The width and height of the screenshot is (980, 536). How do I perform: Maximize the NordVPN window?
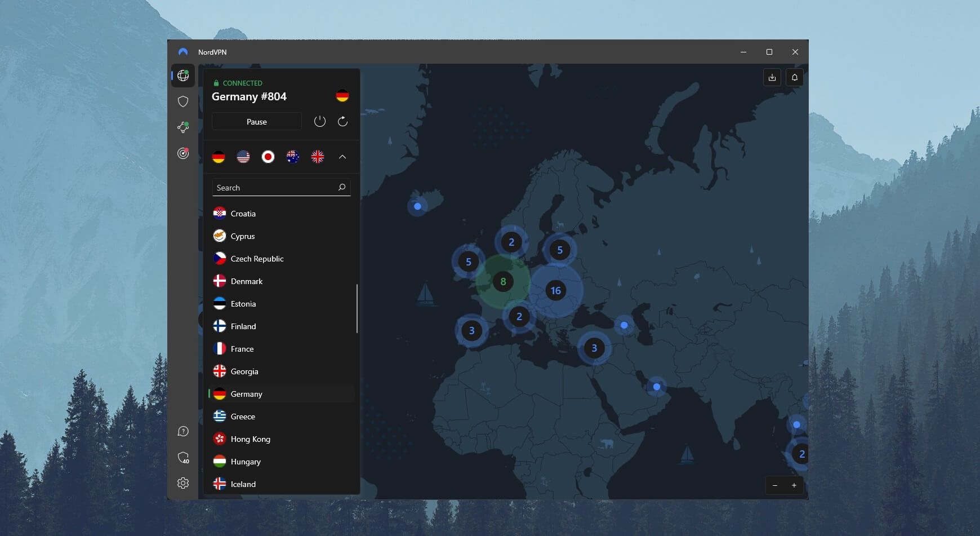coord(769,52)
